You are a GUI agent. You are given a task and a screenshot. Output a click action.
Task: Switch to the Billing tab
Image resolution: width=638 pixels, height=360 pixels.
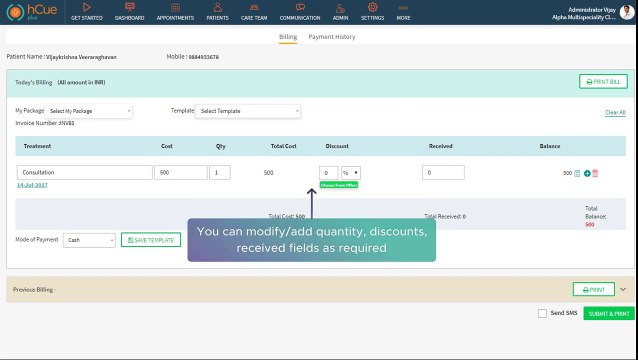[x=288, y=37]
